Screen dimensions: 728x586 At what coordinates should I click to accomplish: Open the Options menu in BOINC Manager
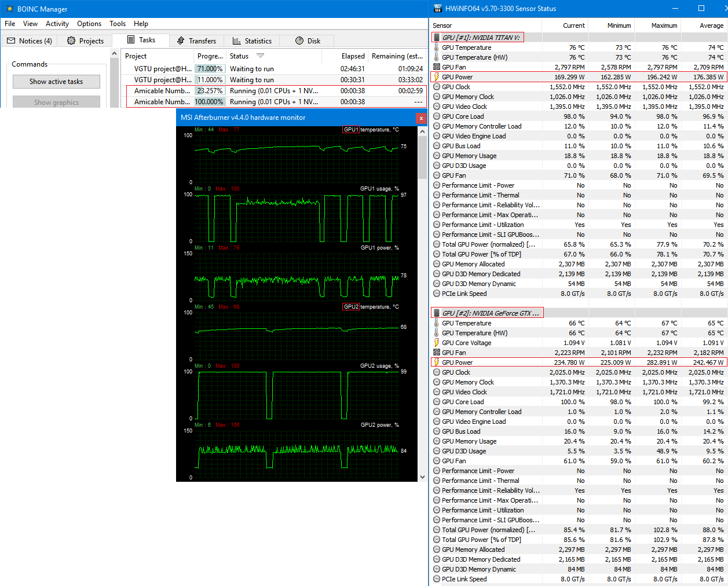tap(89, 24)
